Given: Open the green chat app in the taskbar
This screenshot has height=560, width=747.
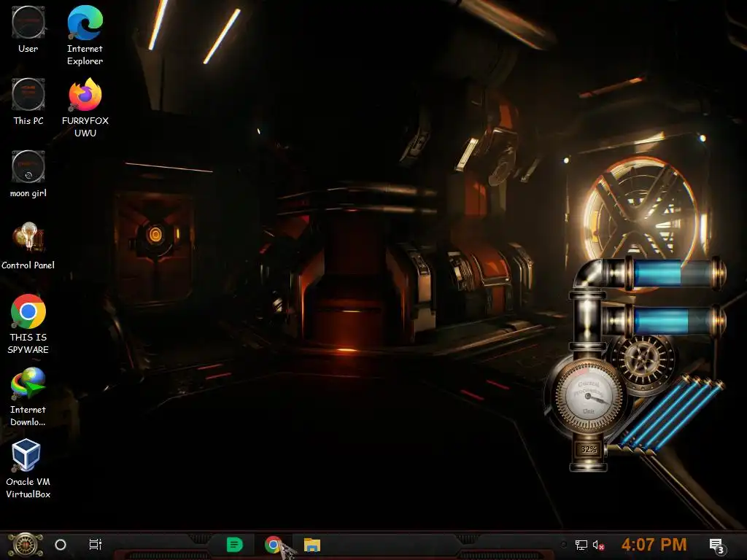Looking at the screenshot, I should 234,544.
